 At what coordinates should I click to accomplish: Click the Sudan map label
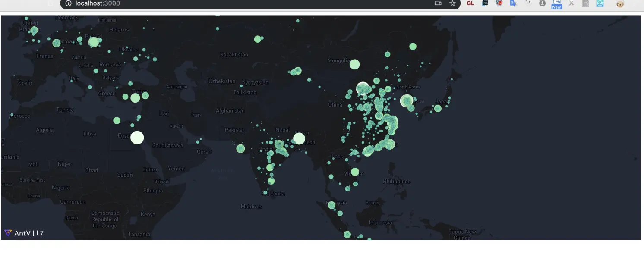click(125, 175)
